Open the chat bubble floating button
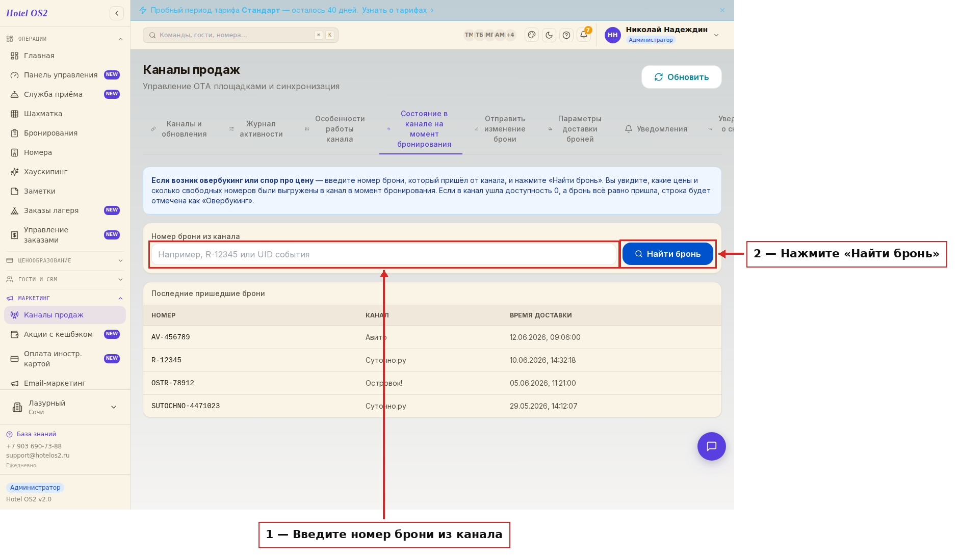959x560 pixels. tap(712, 446)
